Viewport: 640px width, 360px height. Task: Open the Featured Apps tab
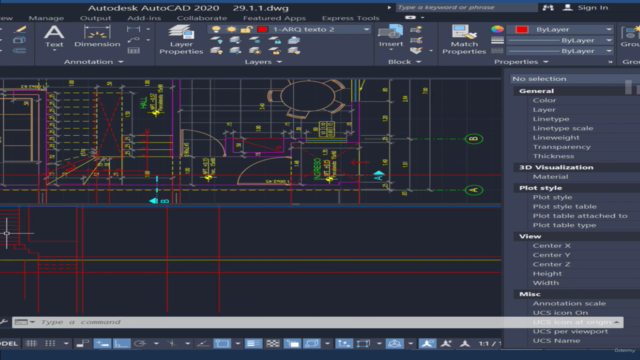(274, 18)
